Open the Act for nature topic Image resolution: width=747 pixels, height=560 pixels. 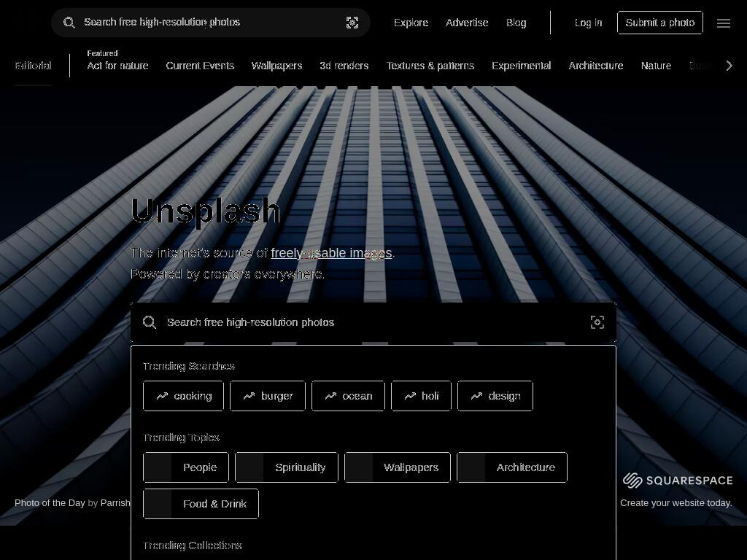click(117, 66)
